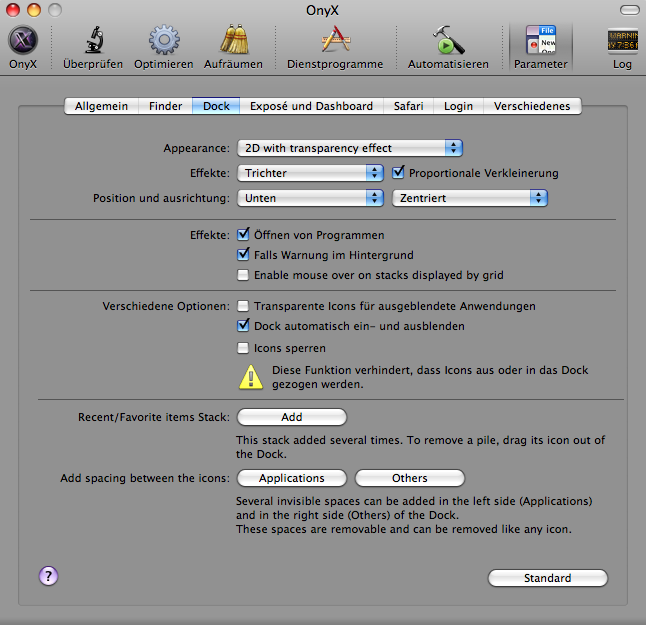Expand the Effekte Trichter dropdown
Screen dimensions: 646x625
coord(310,173)
